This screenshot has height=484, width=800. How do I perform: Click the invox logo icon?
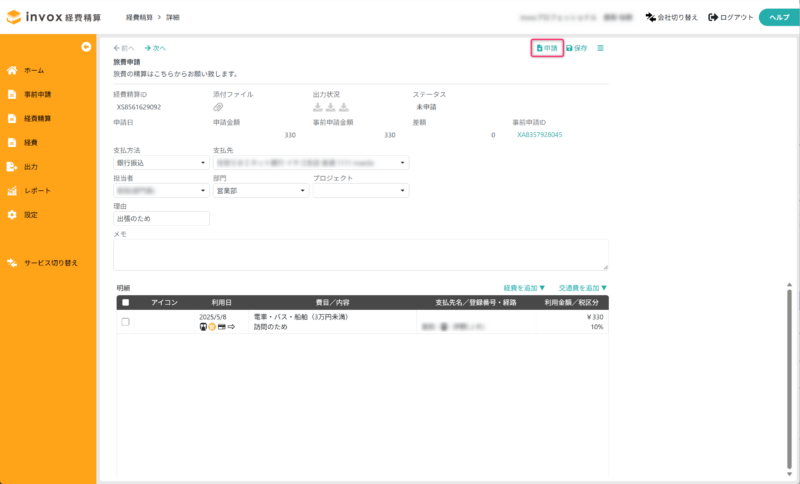coord(14,17)
